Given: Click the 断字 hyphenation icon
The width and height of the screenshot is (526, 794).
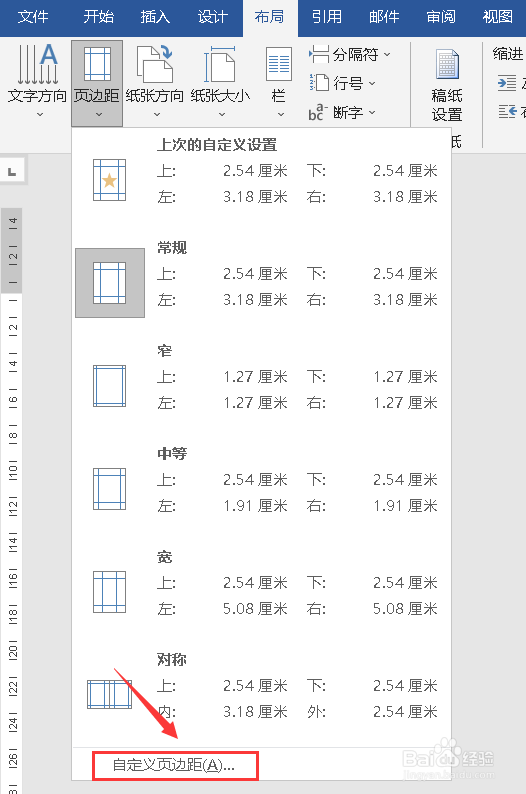Looking at the screenshot, I should pyautogui.click(x=318, y=112).
